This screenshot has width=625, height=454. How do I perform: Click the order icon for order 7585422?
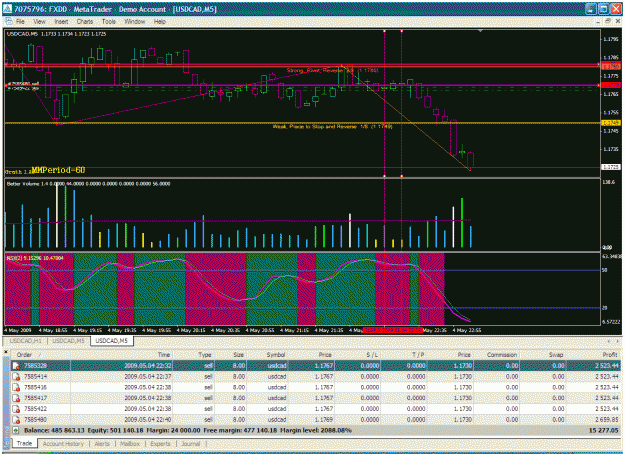coord(16,409)
